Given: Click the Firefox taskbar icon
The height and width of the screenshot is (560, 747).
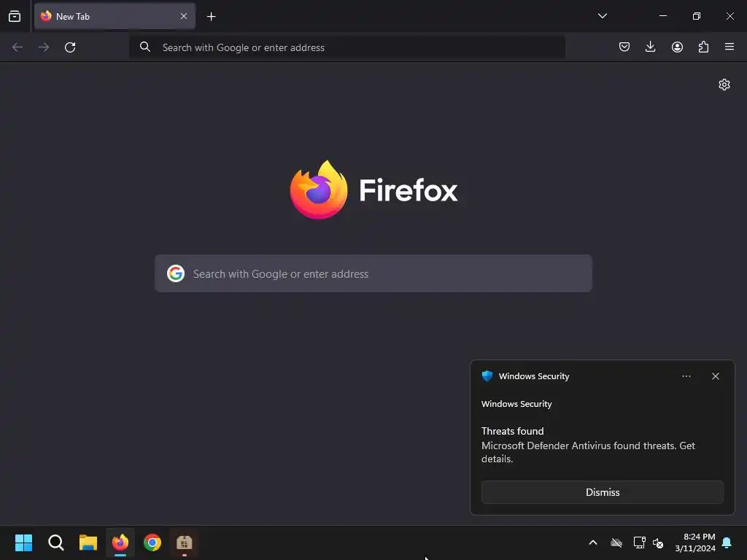Looking at the screenshot, I should [120, 542].
